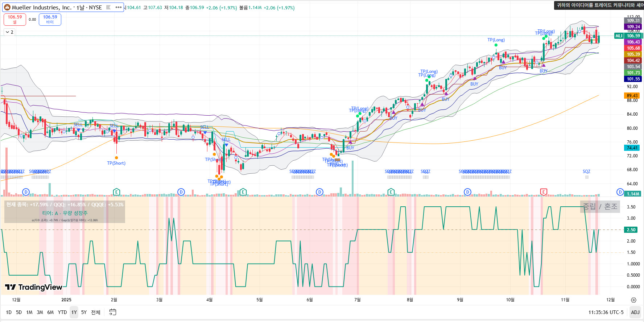
Task: Choose the YTD date range
Action: point(62,312)
